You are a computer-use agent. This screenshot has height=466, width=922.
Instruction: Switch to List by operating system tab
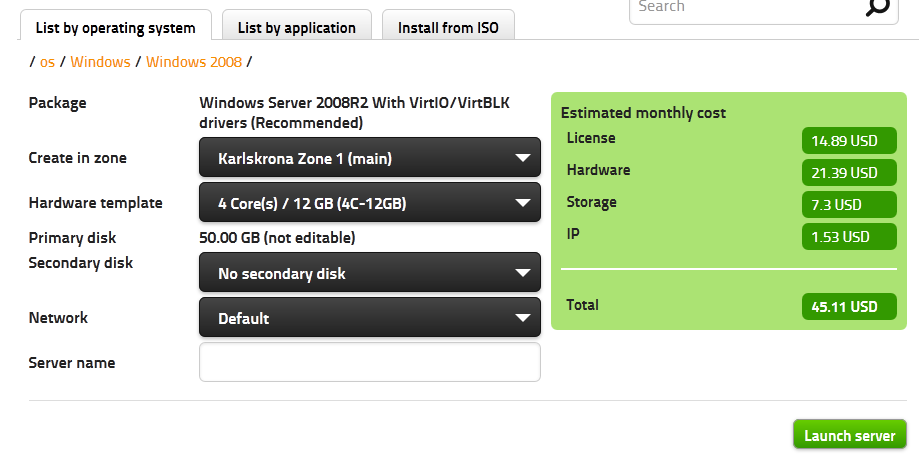pyautogui.click(x=116, y=27)
